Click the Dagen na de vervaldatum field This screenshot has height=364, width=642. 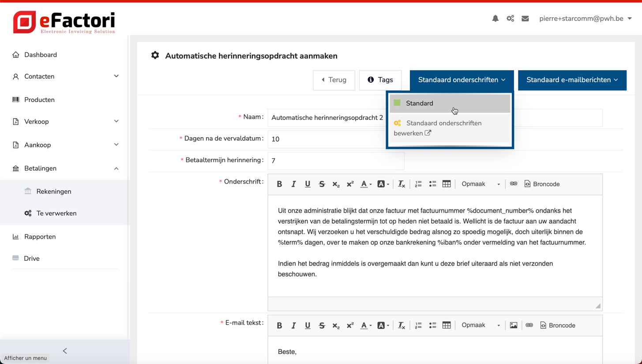(327, 139)
